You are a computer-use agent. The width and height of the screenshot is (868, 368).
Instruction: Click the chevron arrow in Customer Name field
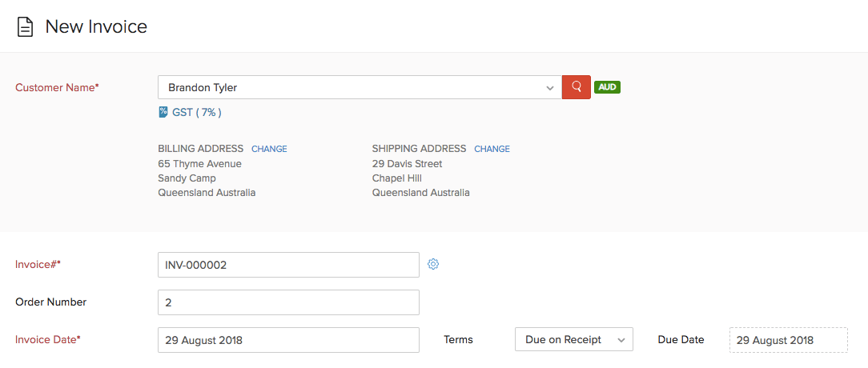click(x=549, y=88)
